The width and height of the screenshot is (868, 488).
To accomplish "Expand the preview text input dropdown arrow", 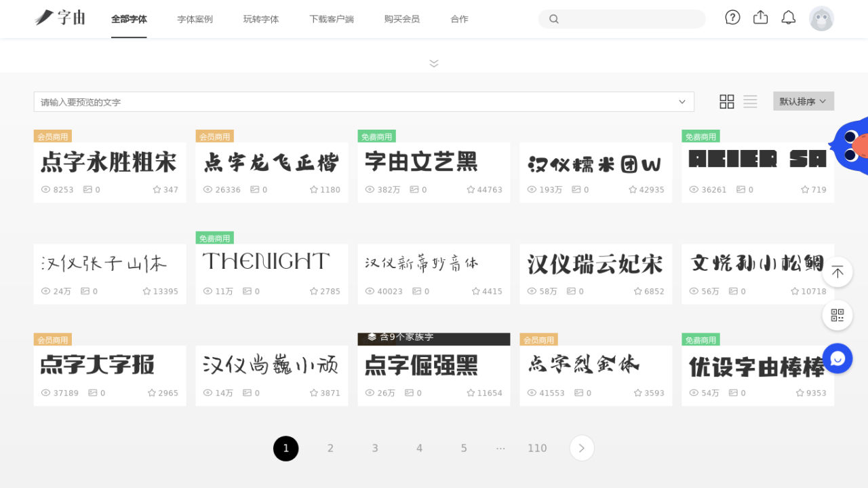I will click(682, 102).
